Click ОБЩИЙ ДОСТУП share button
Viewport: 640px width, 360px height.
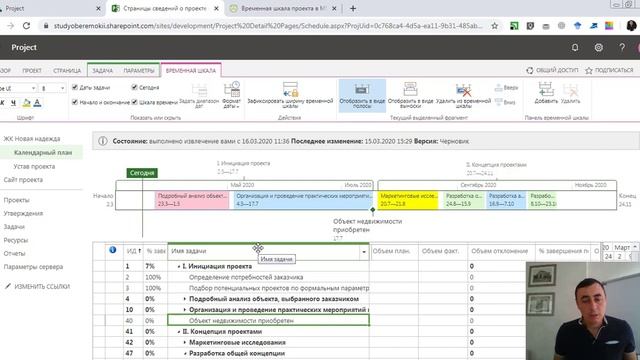click(552, 70)
